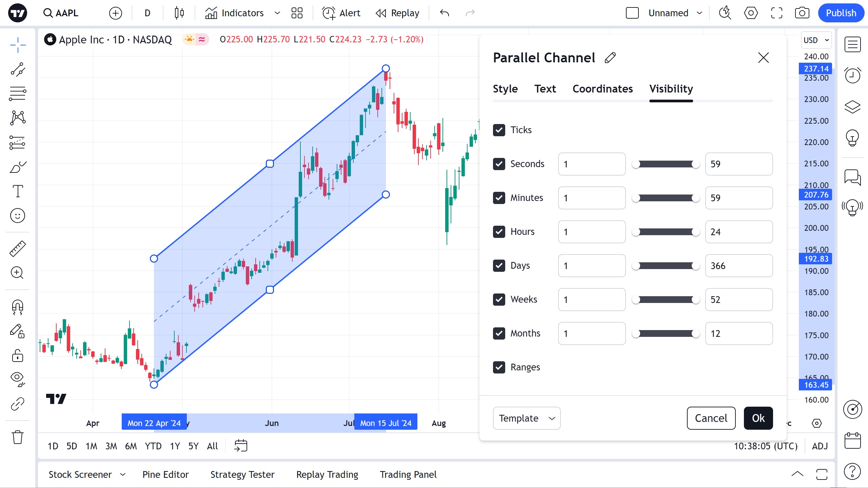
Task: Open the candlestick chart type selector
Action: pos(179,13)
